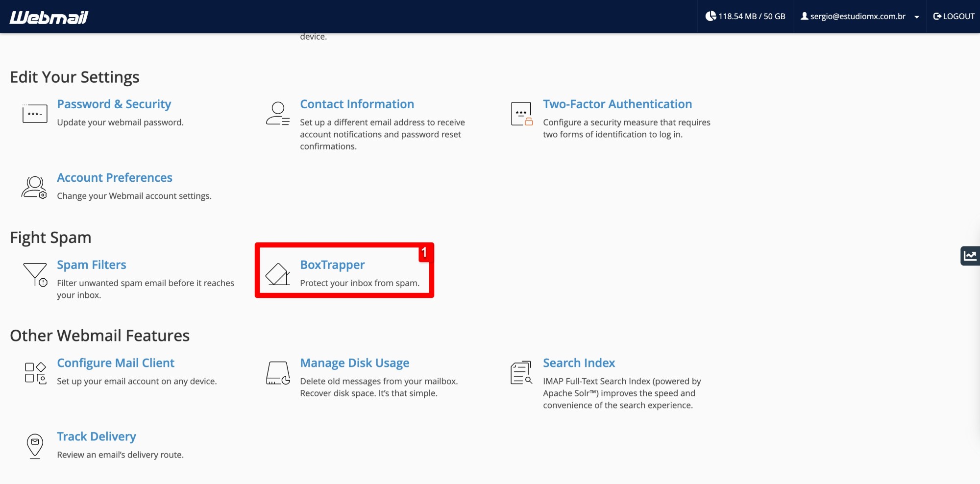The height and width of the screenshot is (484, 980).
Task: Click the Contact Information person icon
Action: coord(277,113)
